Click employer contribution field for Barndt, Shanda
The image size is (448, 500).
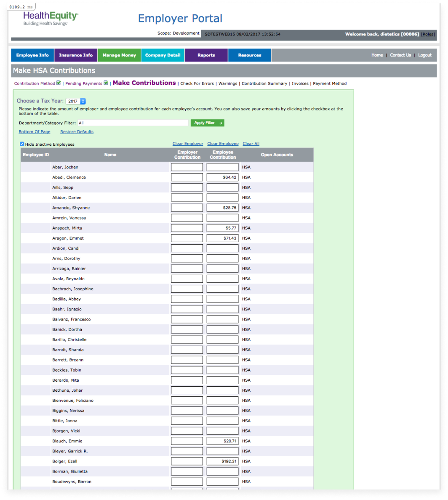point(187,350)
